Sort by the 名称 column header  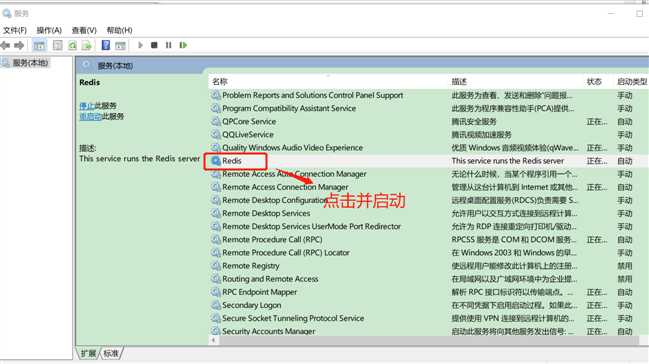coord(220,82)
